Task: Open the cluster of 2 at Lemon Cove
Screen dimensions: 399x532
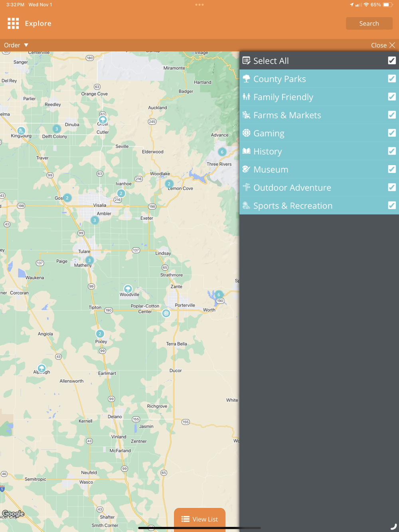Action: point(169,184)
